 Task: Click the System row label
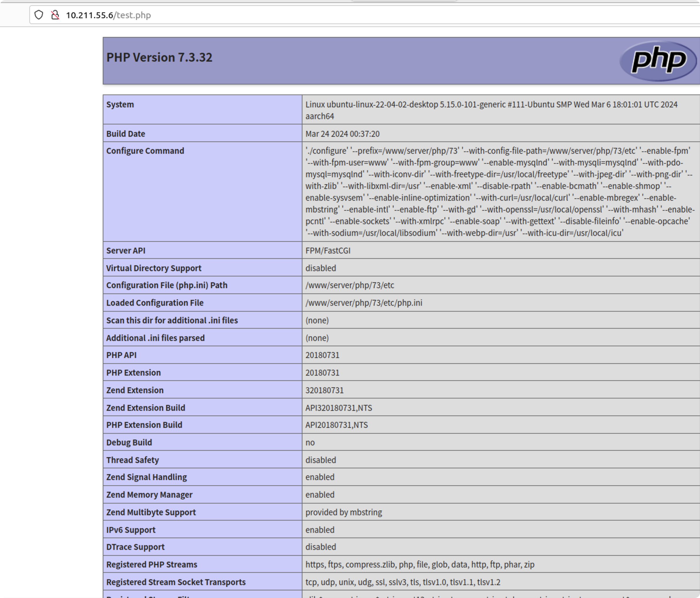[120, 104]
